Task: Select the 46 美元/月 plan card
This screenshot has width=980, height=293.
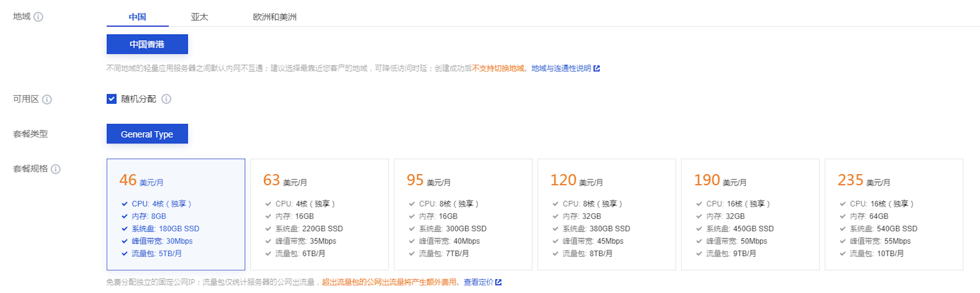Action: tap(176, 214)
